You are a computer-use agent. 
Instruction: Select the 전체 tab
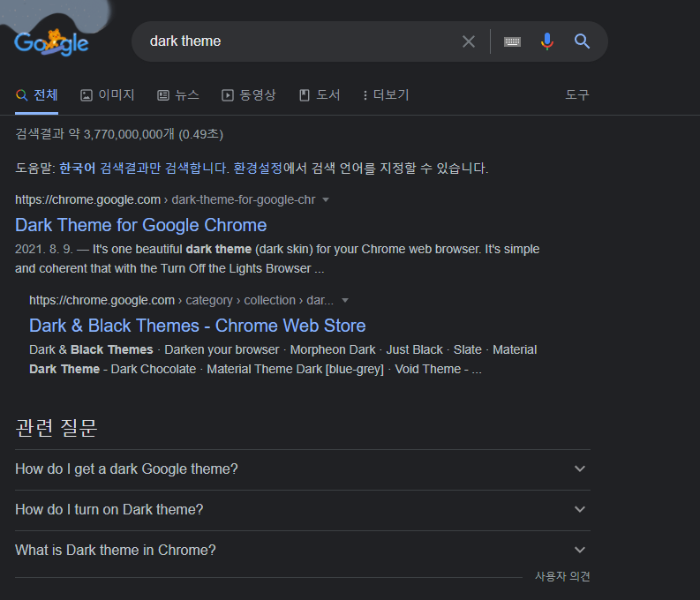(x=36, y=95)
